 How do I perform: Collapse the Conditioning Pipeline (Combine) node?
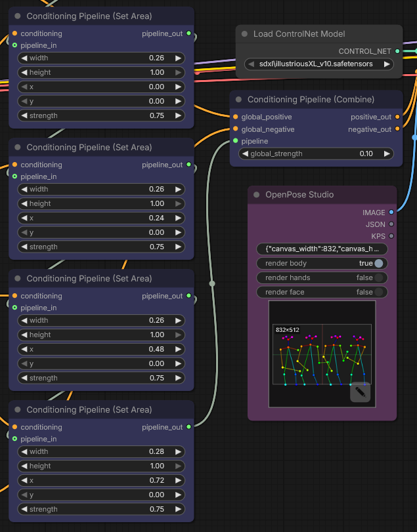(x=239, y=100)
